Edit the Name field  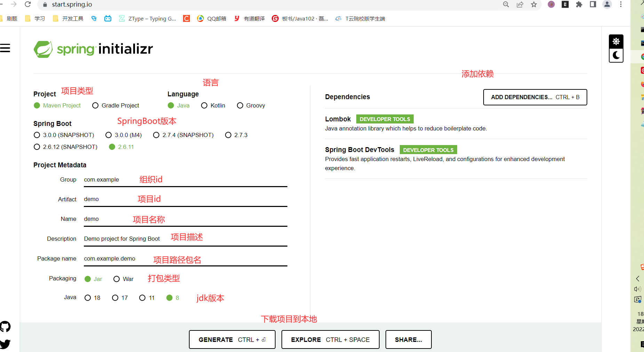click(x=185, y=219)
